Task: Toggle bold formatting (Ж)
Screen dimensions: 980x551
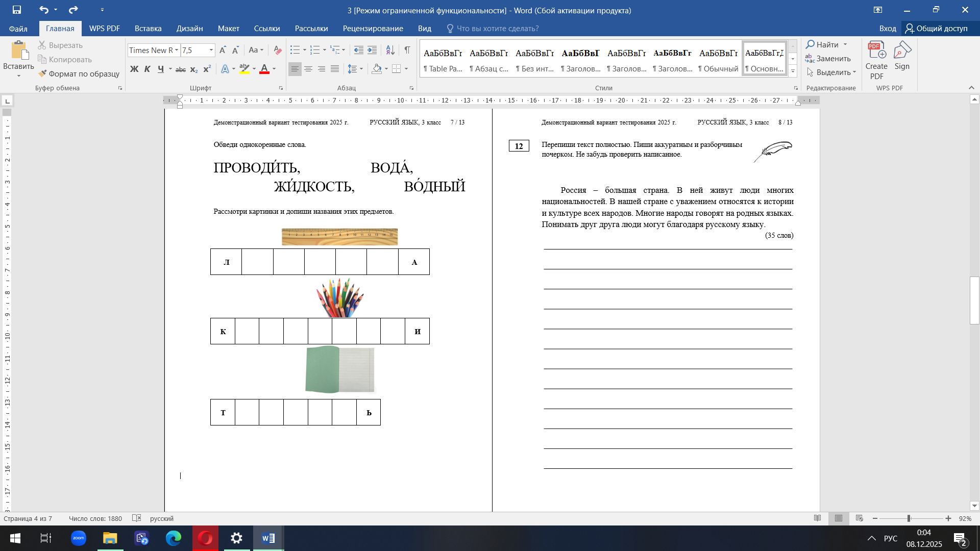Action: coord(134,69)
